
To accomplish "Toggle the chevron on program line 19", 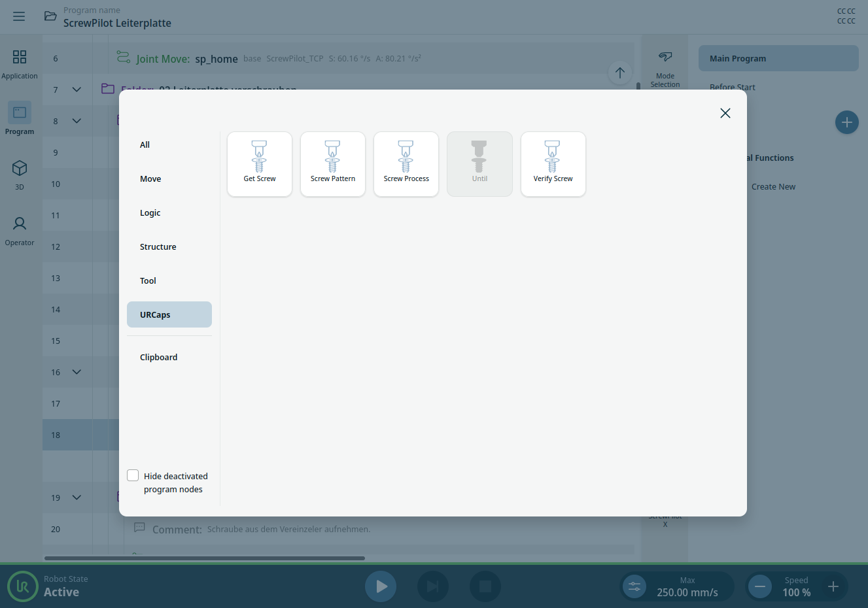I will pos(77,498).
